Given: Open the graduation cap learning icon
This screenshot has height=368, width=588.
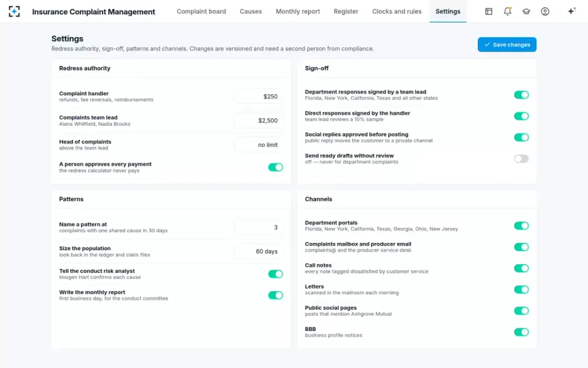Looking at the screenshot, I should click(526, 11).
